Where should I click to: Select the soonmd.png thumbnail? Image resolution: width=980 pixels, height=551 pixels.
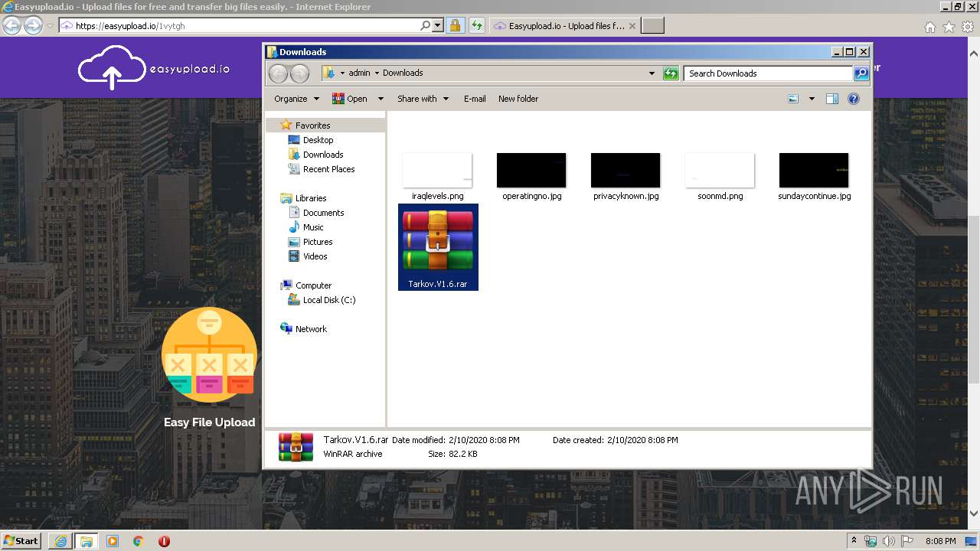[x=720, y=170]
